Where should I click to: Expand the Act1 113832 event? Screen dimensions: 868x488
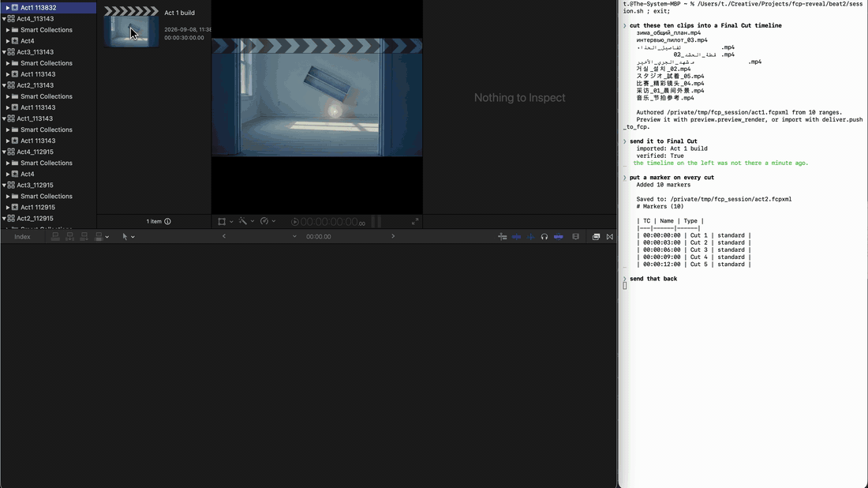pos(8,8)
